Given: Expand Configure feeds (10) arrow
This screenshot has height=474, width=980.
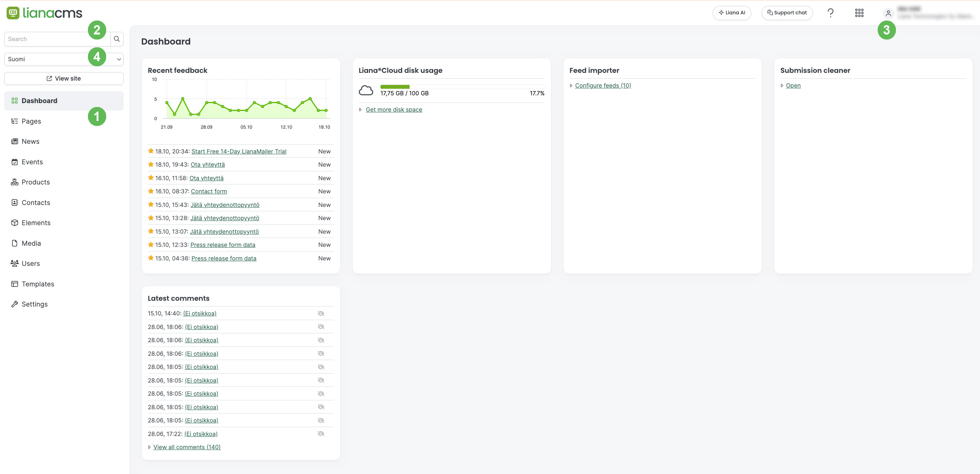Looking at the screenshot, I should (571, 86).
